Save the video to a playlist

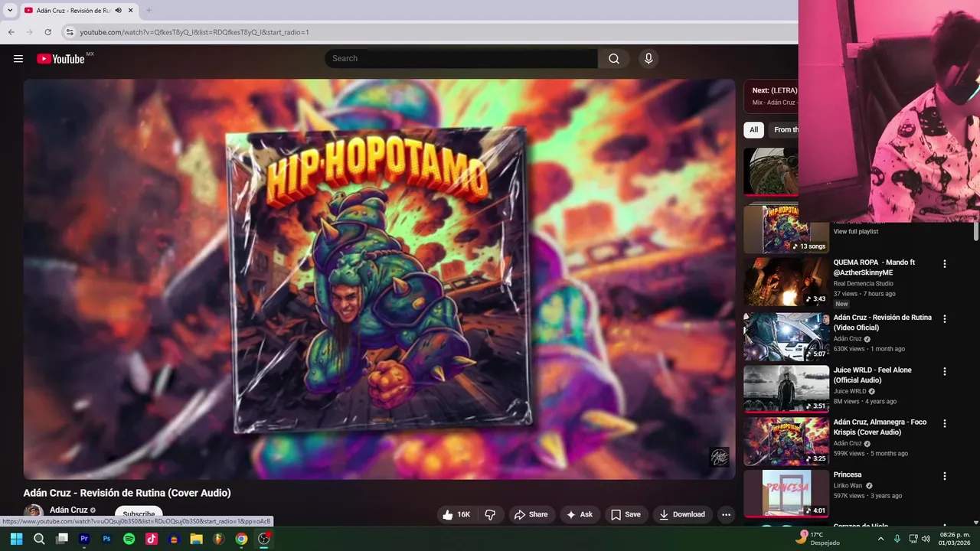click(x=626, y=514)
